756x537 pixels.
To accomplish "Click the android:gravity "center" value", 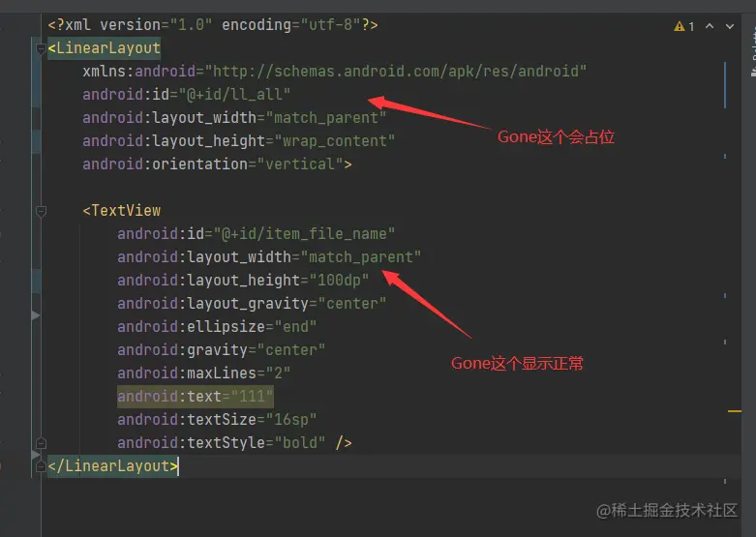I will tap(291, 349).
